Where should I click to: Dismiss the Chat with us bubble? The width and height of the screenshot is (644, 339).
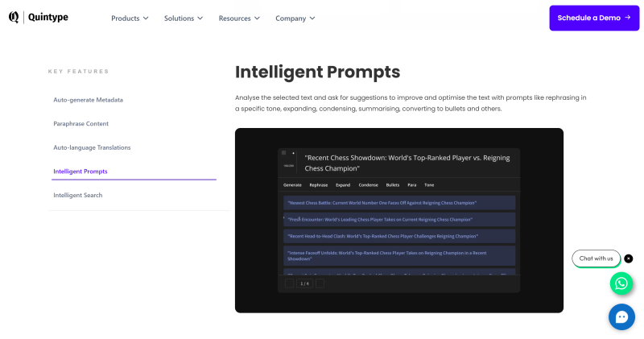tap(629, 258)
